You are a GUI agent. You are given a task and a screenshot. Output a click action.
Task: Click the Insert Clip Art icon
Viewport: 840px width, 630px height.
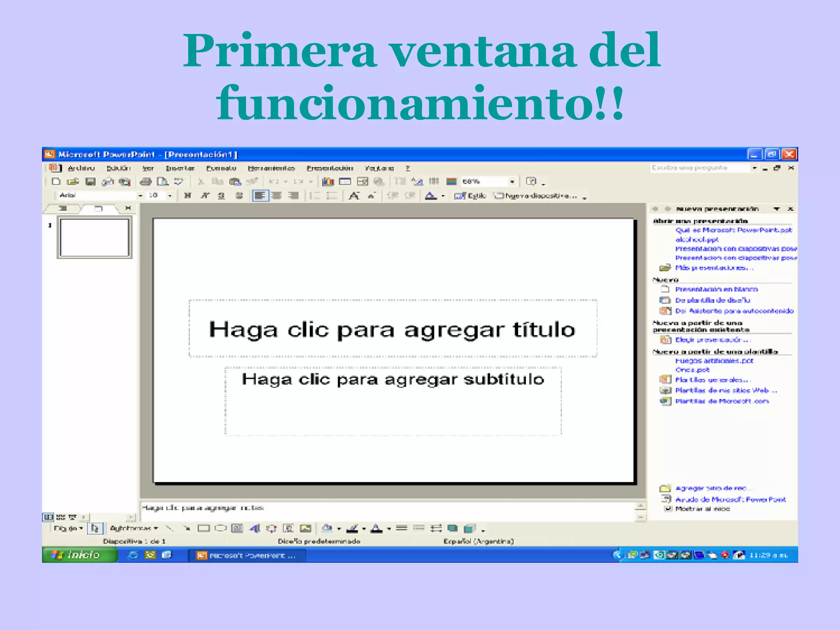click(x=288, y=528)
